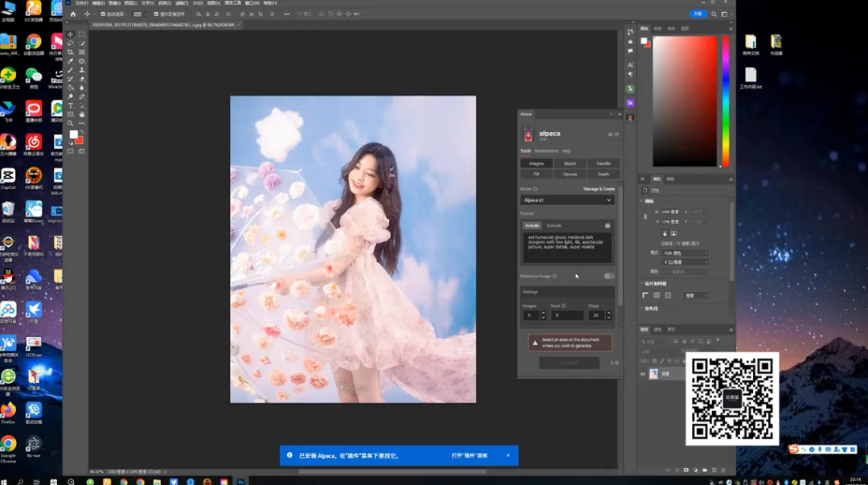The height and width of the screenshot is (485, 868).
Task: Select the Move tool in the toolbox
Action: pos(71,35)
